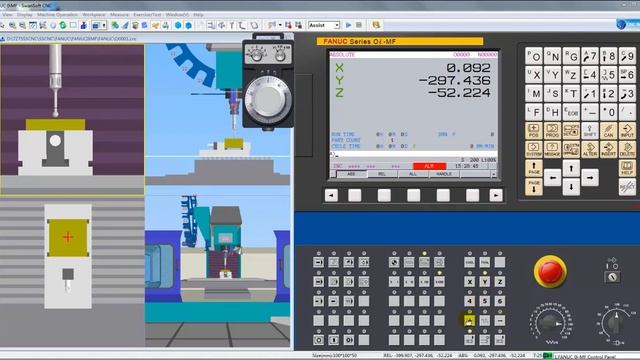Tap the POS function key
The width and height of the screenshot is (640, 360).
pos(534,131)
